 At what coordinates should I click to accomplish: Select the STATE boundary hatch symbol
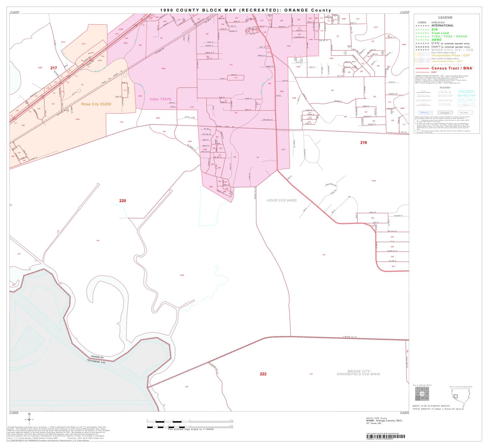pyautogui.click(x=422, y=43)
